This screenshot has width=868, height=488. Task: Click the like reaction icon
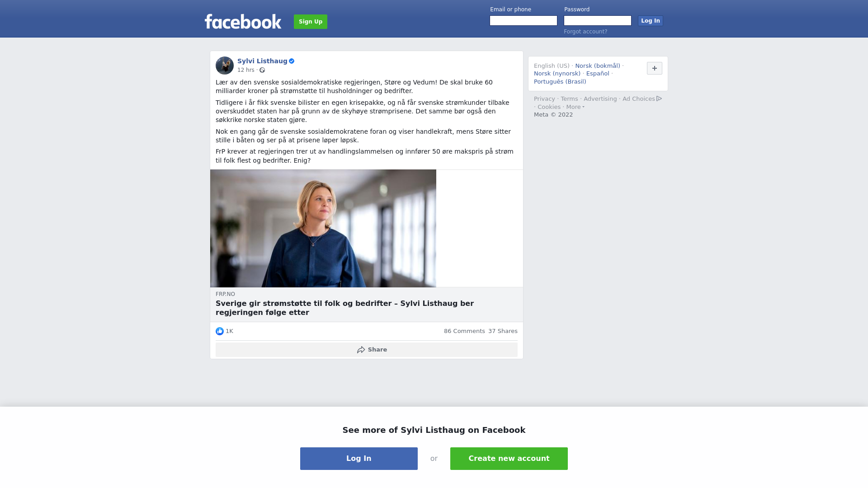coord(220,331)
